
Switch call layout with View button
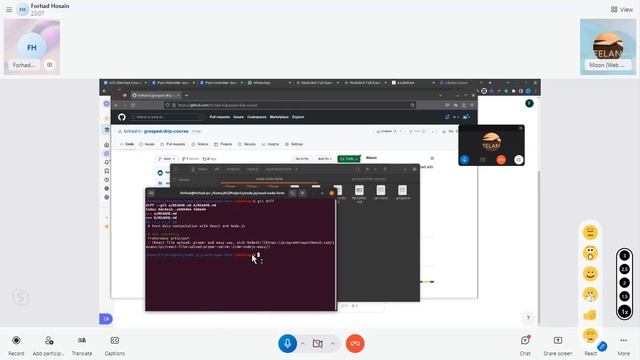click(622, 9)
